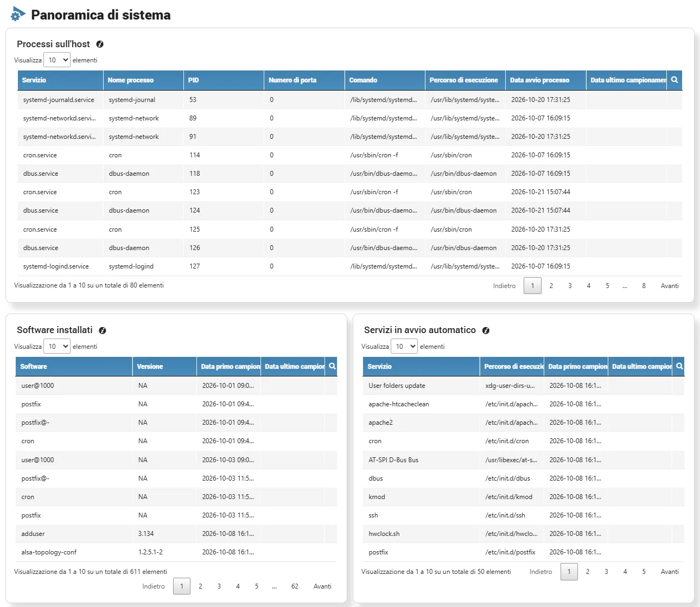Screen dimensions: 700x607
Task: Open the Visualizza dropdown for Processi sull'host
Action: 57,60
